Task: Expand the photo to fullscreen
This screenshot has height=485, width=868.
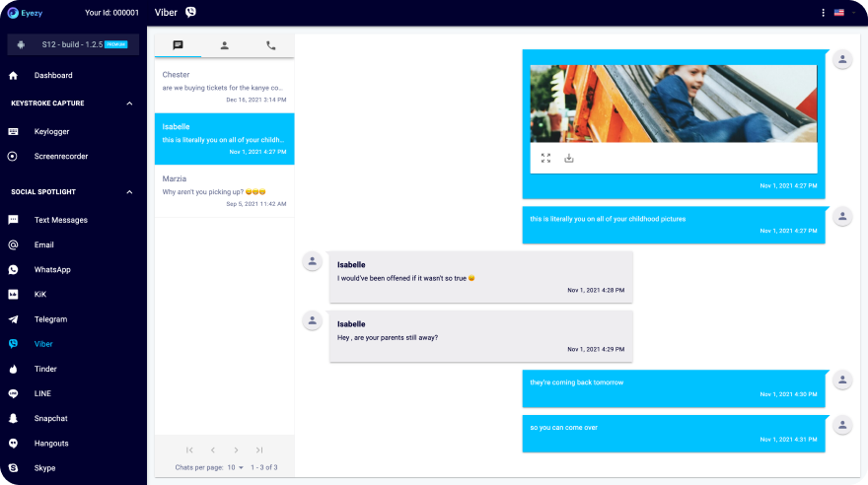Action: (x=545, y=158)
